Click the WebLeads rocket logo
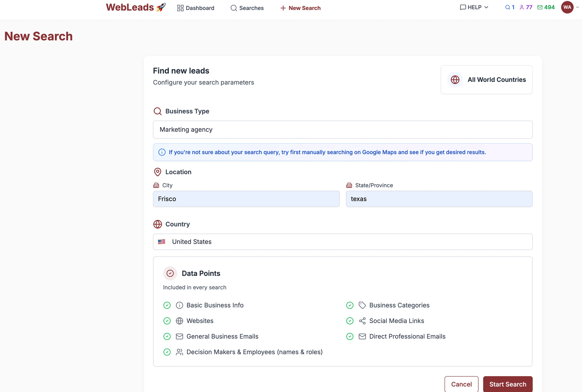582x392 pixels. click(135, 7)
